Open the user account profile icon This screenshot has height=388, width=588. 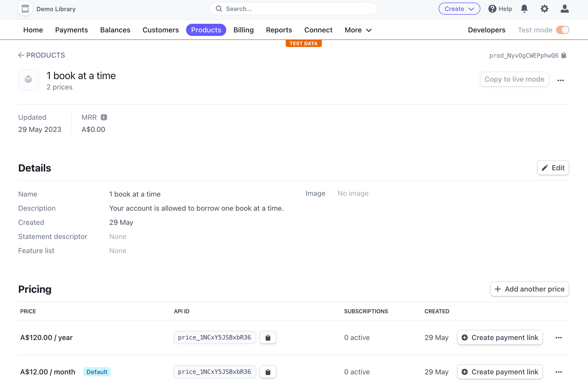coord(564,9)
